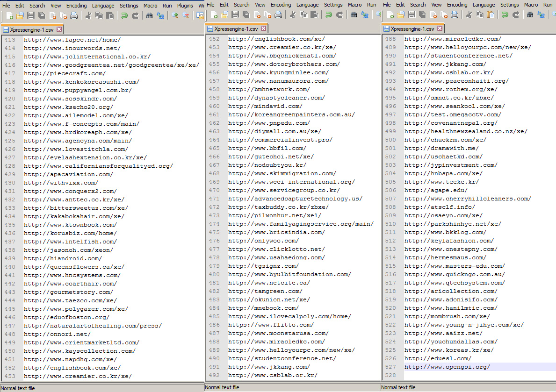The height and width of the screenshot is (392, 556).
Task: Open Macro menu in middle window
Action: [354, 5]
